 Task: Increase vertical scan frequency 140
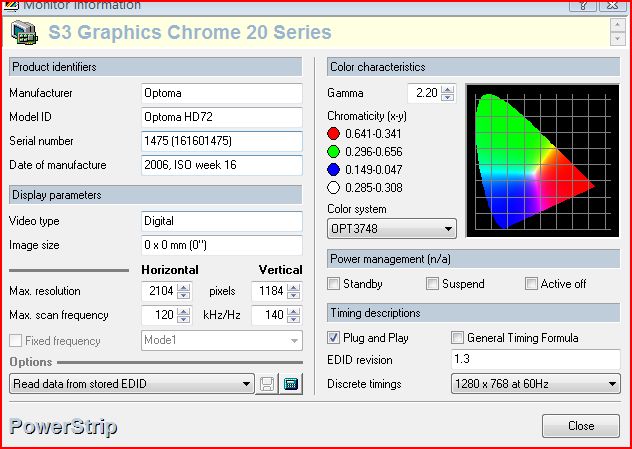point(293,311)
